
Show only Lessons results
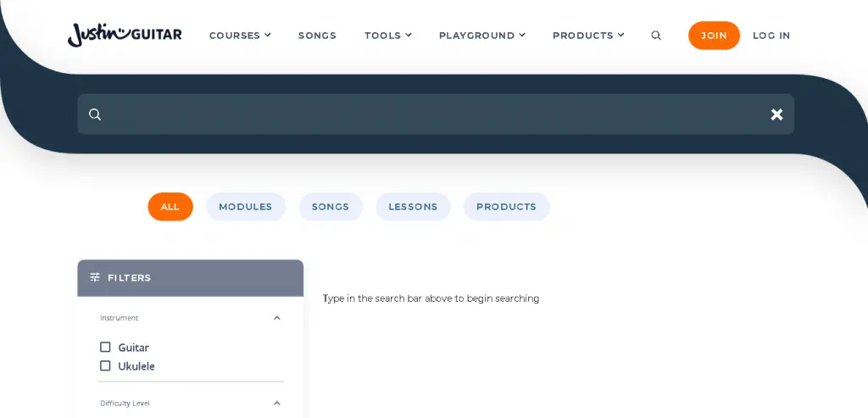[413, 207]
